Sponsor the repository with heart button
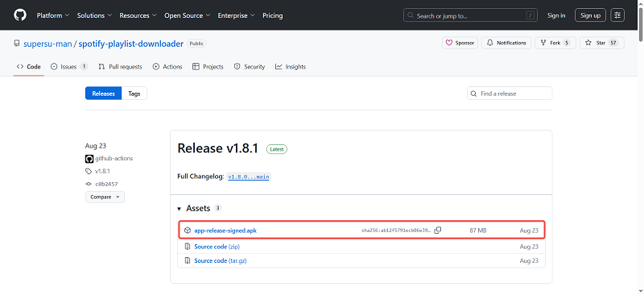This screenshot has width=644, height=295. tap(460, 43)
